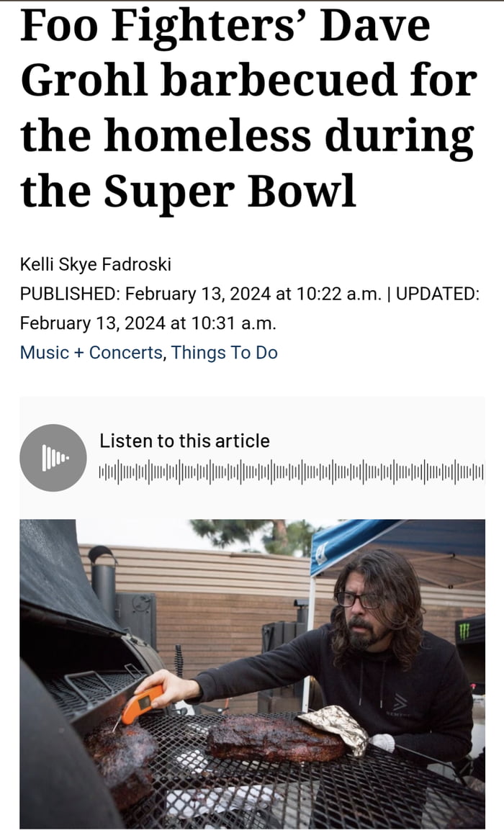Play the article audio with the round button
Image resolution: width=504 pixels, height=838 pixels.
[53, 457]
